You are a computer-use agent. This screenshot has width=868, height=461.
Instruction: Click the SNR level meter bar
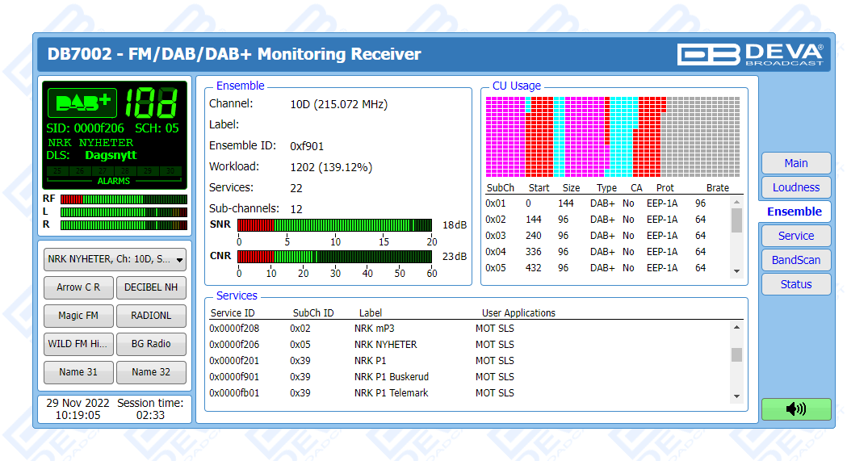[337, 224]
